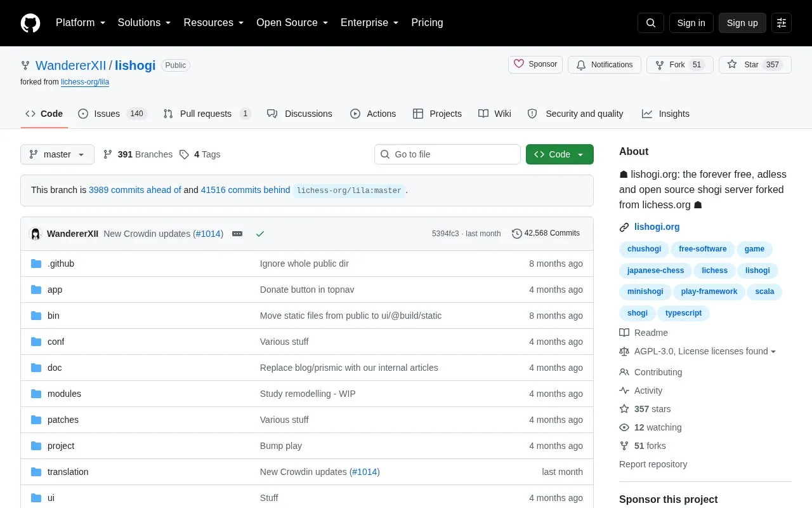Click the Pricing menu item

(x=427, y=23)
